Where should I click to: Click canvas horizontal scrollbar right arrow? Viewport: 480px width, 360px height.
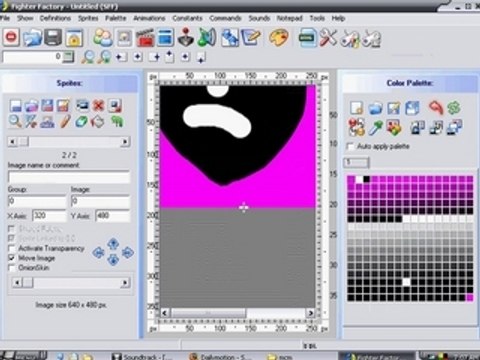(x=310, y=313)
